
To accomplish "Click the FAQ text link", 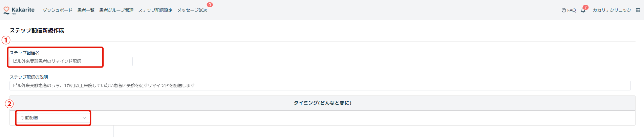I will click(572, 10).
